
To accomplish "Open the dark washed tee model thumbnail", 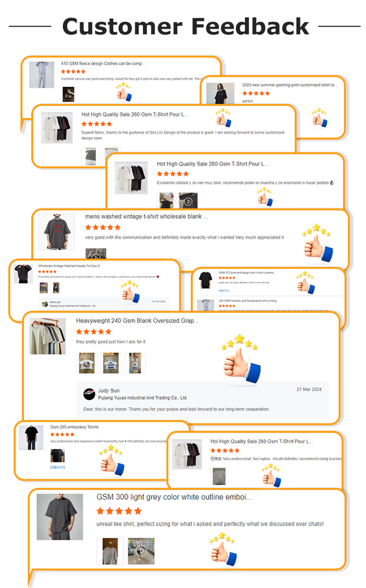I will [57, 232].
